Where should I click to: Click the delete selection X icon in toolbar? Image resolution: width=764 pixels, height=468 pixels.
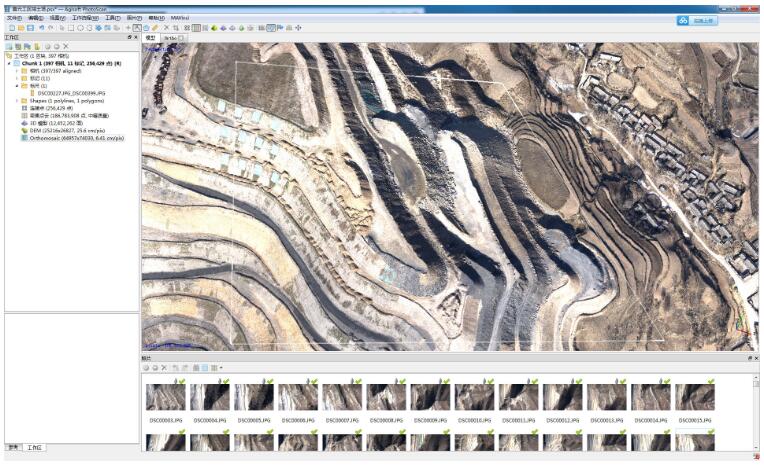(166, 27)
